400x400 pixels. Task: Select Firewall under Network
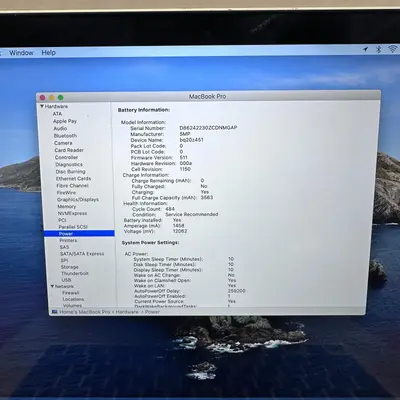(x=71, y=293)
